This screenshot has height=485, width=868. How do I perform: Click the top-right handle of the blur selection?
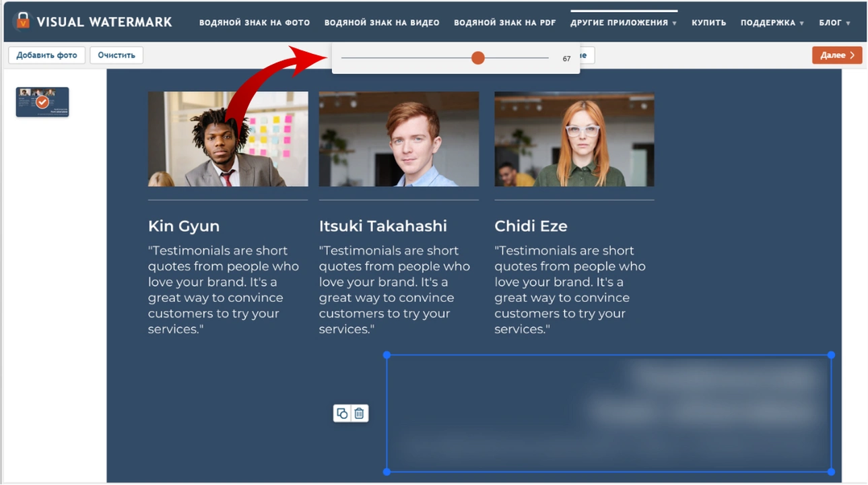(831, 355)
